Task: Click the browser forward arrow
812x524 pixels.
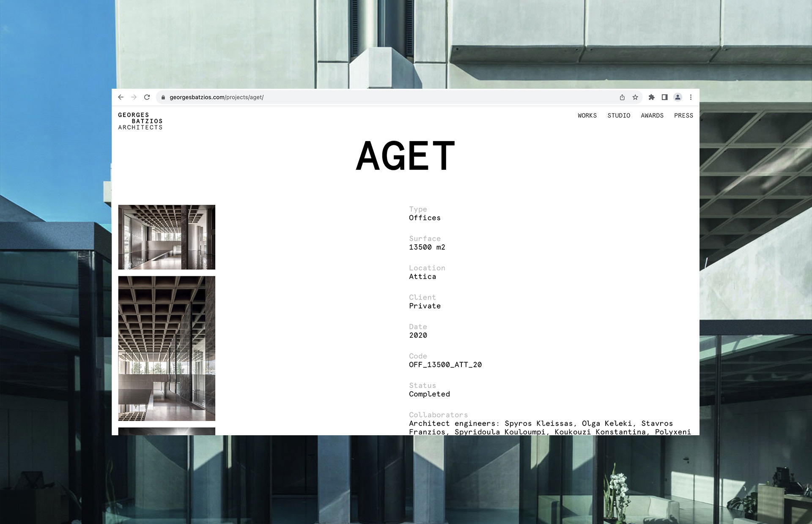Action: (134, 97)
